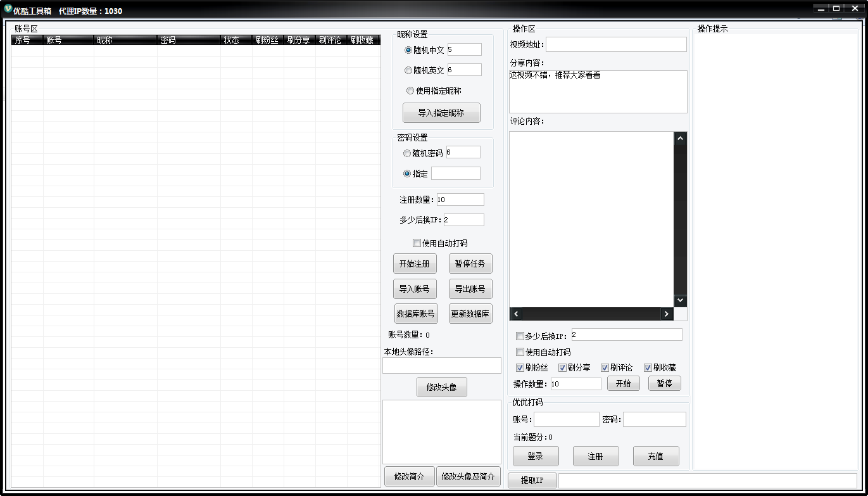Start the operation with 开始 button
Viewport: 868px width, 496px height.
pos(624,383)
